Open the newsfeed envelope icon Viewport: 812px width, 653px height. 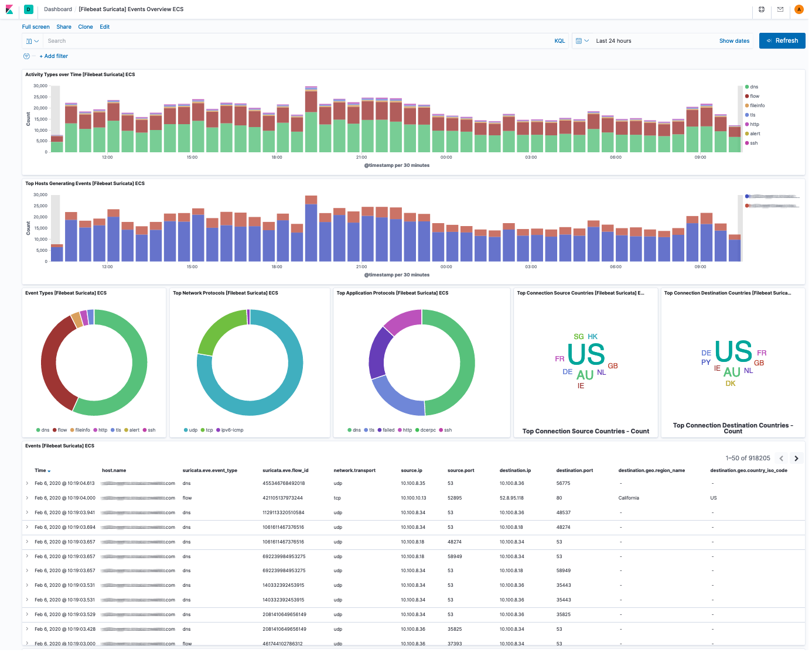780,9
